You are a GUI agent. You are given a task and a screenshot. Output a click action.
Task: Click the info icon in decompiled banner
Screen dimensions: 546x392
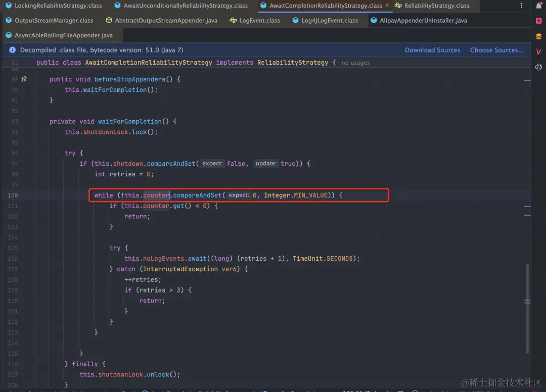point(12,50)
